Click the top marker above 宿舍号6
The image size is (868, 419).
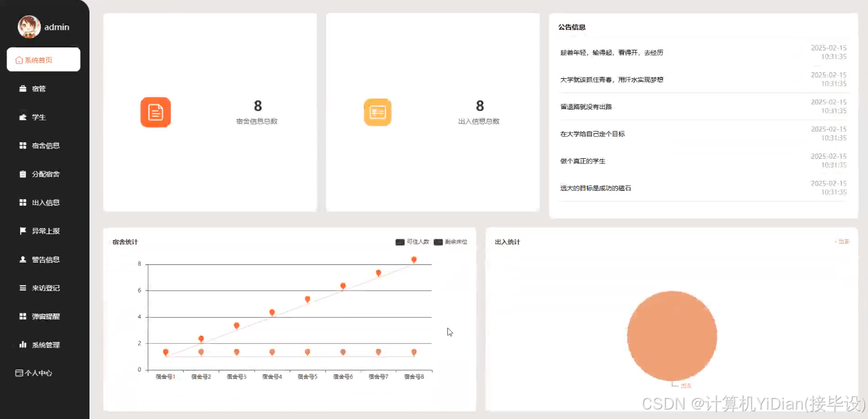[x=343, y=286]
